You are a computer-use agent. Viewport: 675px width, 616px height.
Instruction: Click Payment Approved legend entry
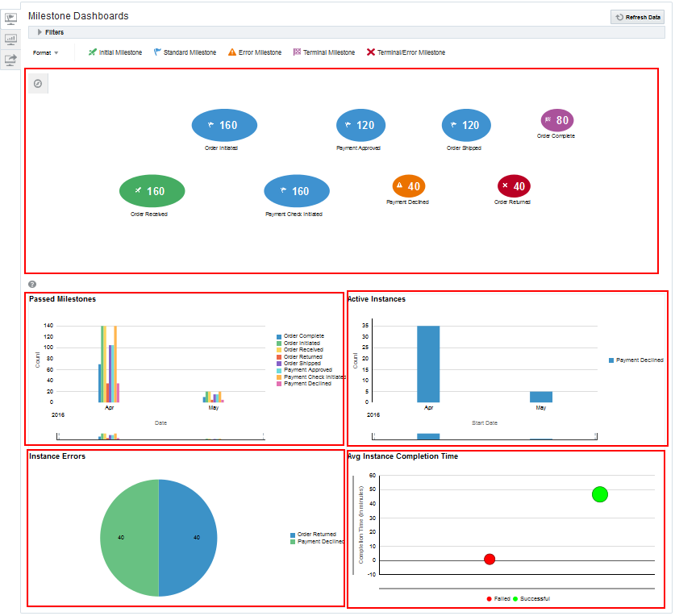[x=304, y=370]
